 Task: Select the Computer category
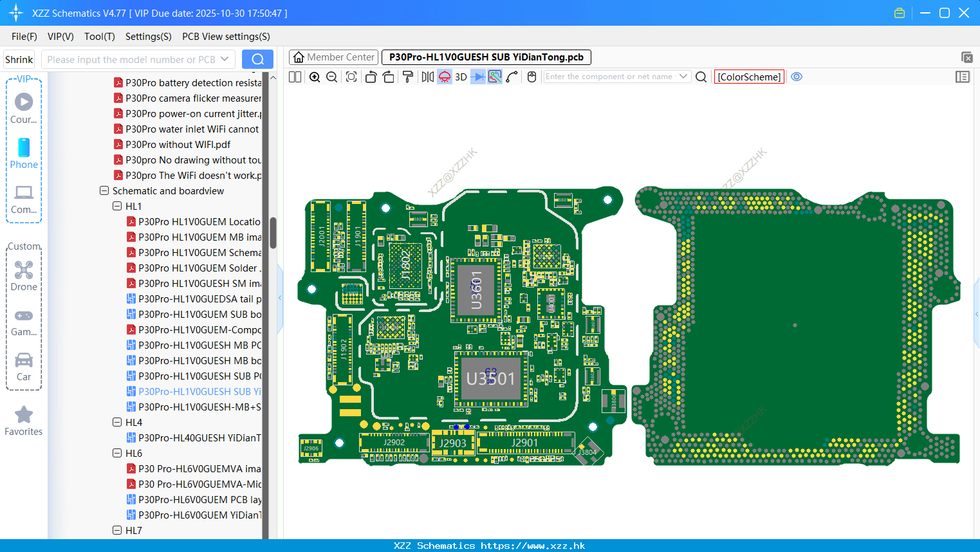24,199
